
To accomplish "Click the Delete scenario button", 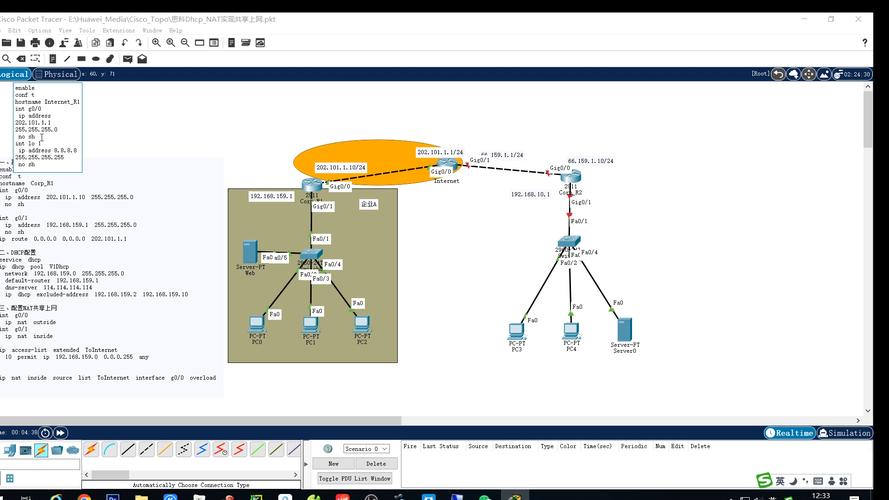I will (x=376, y=464).
